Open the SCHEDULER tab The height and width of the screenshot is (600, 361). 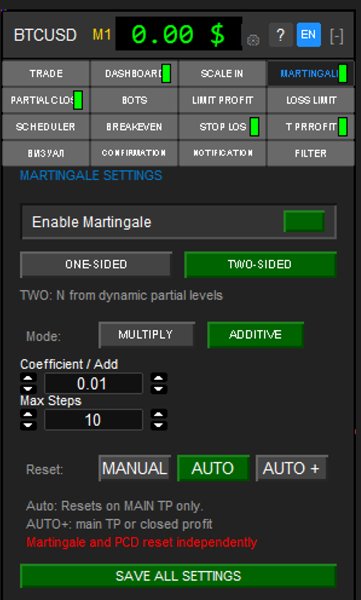pyautogui.click(x=46, y=127)
